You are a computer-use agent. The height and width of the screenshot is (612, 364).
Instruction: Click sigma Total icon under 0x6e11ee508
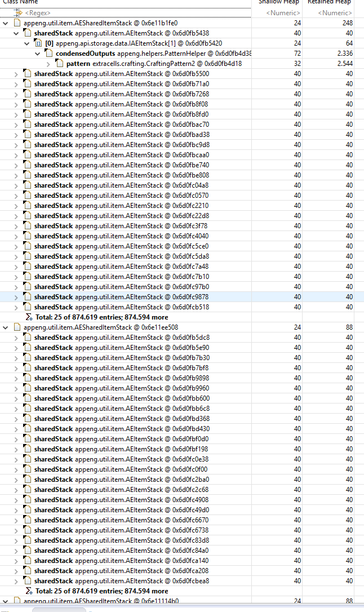click(29, 591)
